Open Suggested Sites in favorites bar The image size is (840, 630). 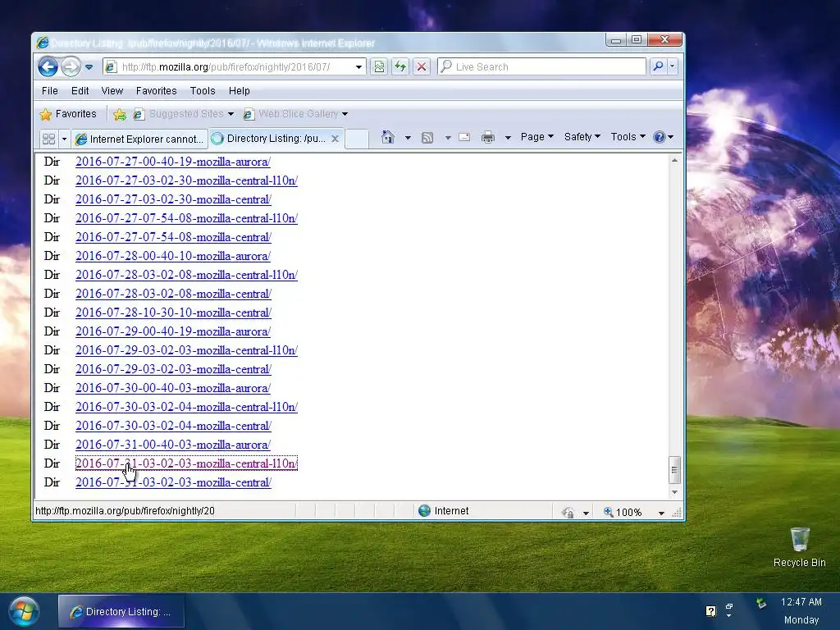pos(184,114)
